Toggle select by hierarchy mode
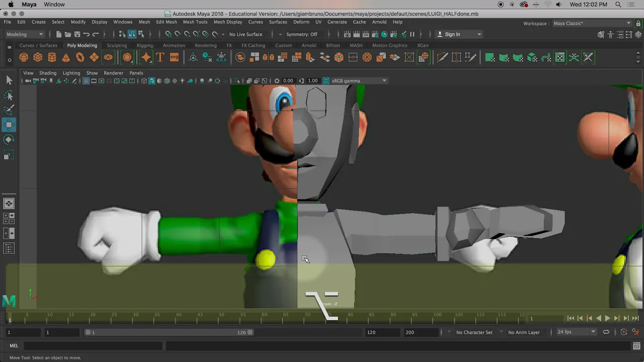Viewport: 644px width, 362px height. coord(122,34)
